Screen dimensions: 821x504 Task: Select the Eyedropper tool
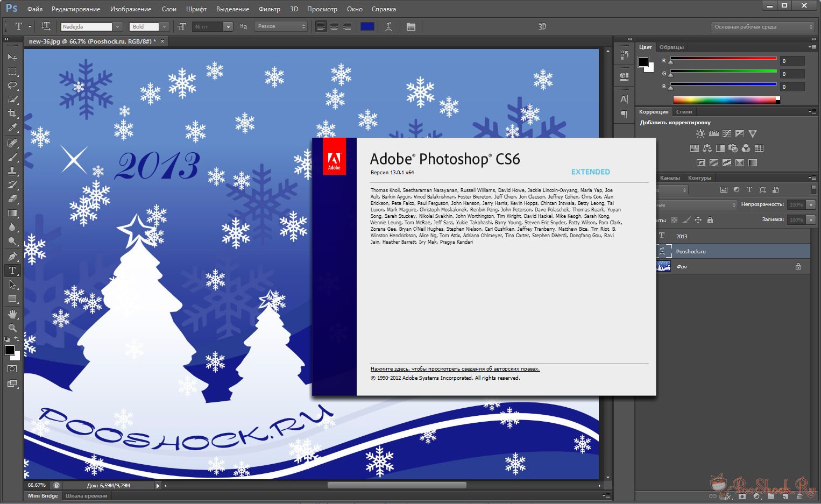[12, 127]
